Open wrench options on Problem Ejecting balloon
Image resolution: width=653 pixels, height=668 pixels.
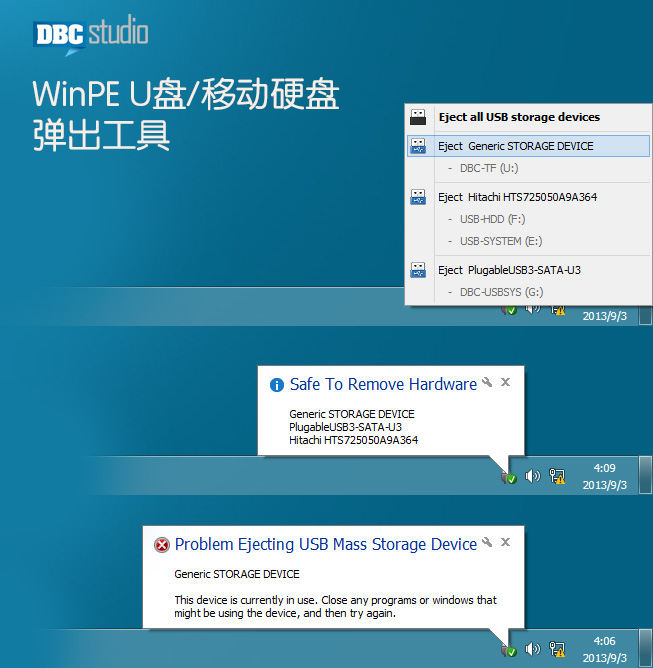point(487,542)
